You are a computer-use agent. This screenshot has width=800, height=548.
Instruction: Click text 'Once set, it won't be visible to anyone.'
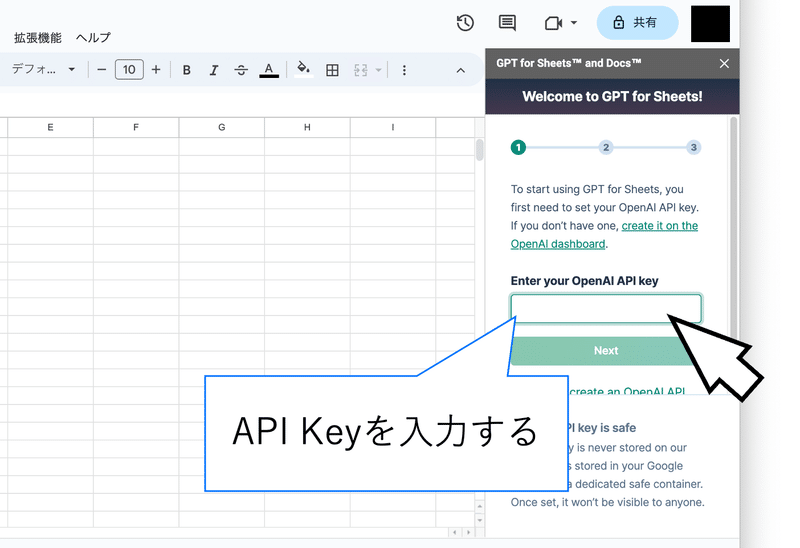coord(607,503)
